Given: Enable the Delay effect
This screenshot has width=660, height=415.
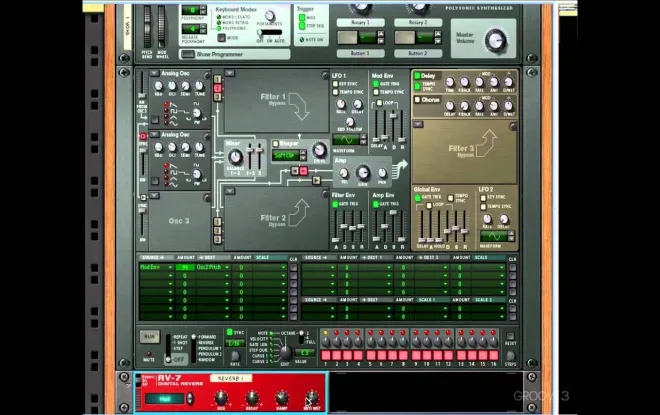Looking at the screenshot, I should 418,76.
